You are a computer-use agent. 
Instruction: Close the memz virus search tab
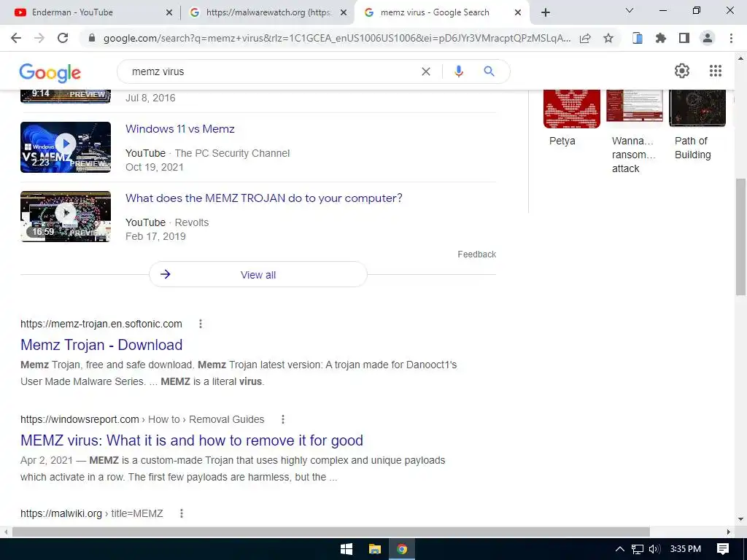coord(518,12)
